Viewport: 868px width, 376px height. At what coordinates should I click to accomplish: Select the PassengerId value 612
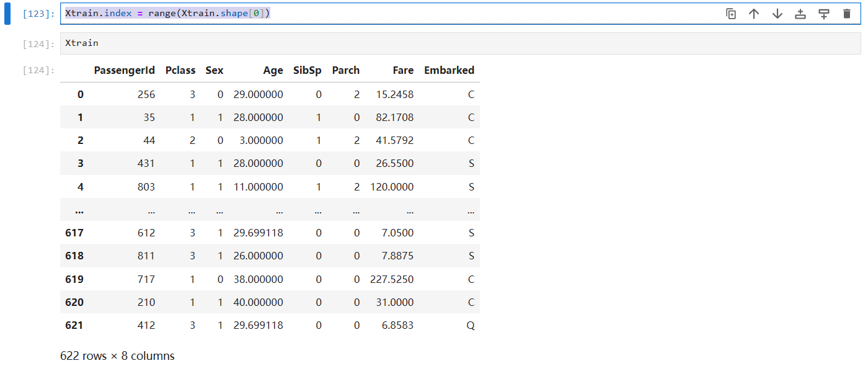pos(147,233)
